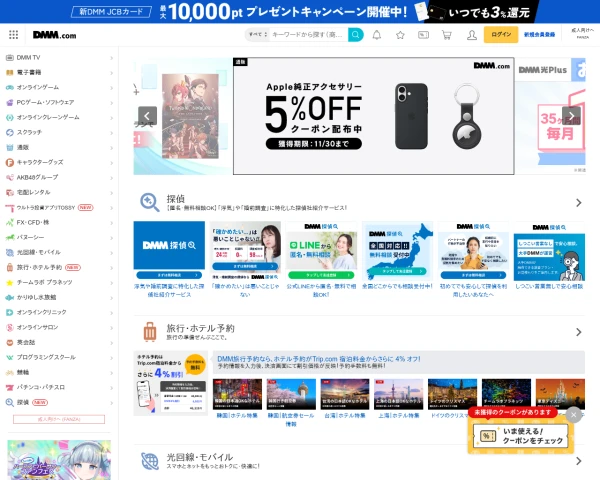Open the 台湾|ホテル特集 thumbnail

(345, 394)
